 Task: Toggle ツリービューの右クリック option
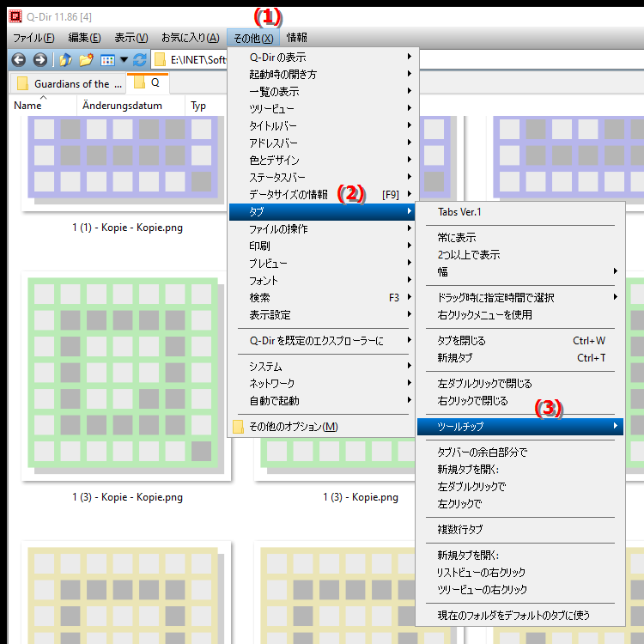point(520,589)
